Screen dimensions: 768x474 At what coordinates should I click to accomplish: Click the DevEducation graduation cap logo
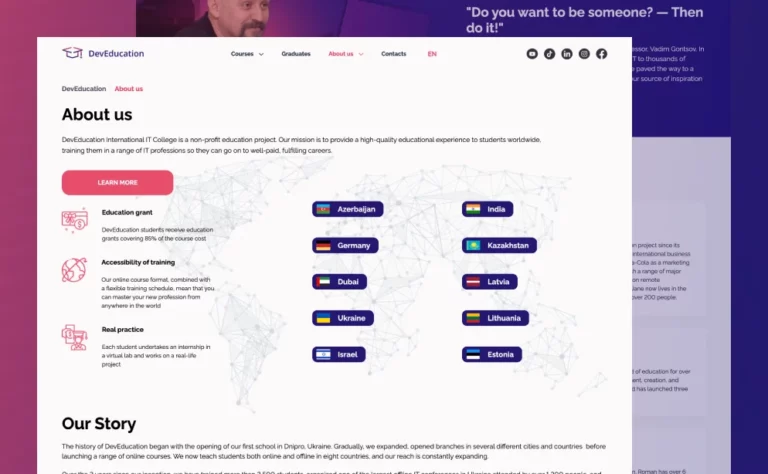[x=72, y=53]
